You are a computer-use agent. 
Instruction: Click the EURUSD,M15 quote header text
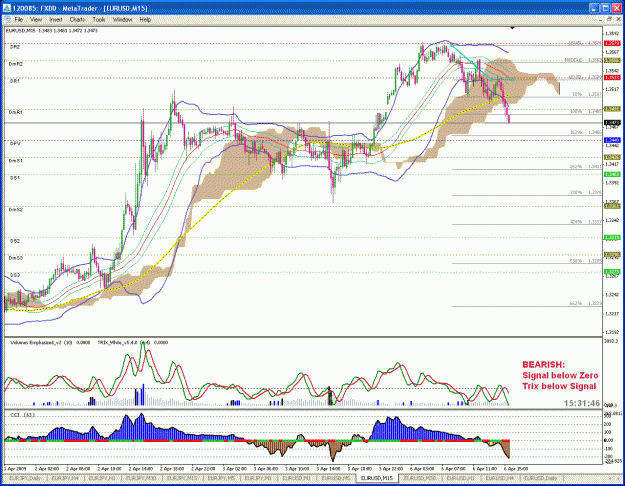52,31
